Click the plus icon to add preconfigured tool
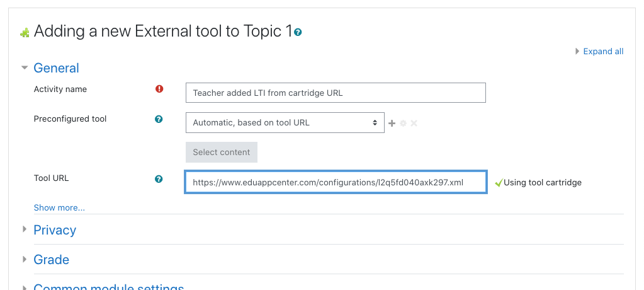Viewport: 644px width, 290px height. point(392,123)
